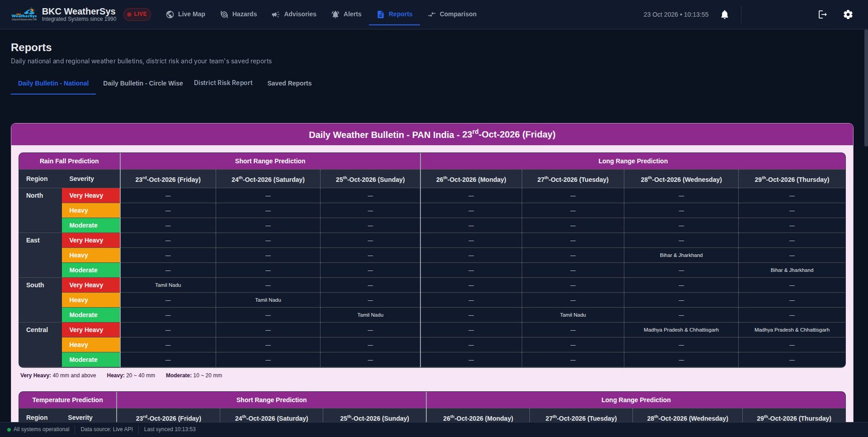Click Tamil Nadu under 23rd-Oct-2026 Friday

click(x=168, y=285)
